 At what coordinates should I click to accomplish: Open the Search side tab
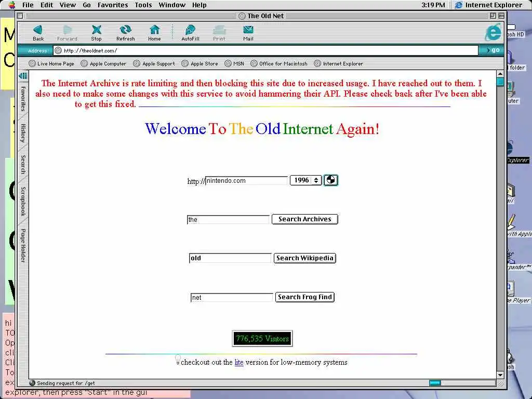23,164
